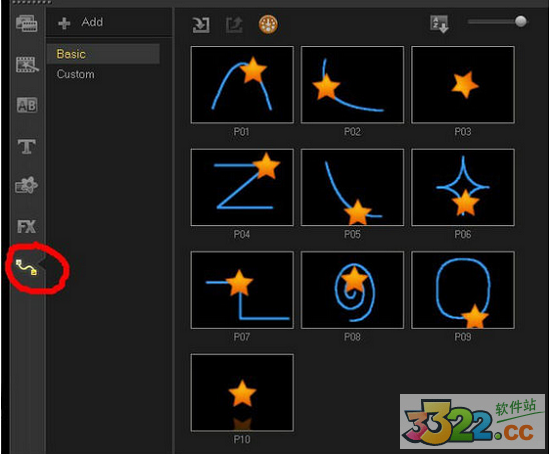This screenshot has height=454, width=550.
Task: Select the P04 Z-shaped path thumbnail
Action: pyautogui.click(x=242, y=187)
